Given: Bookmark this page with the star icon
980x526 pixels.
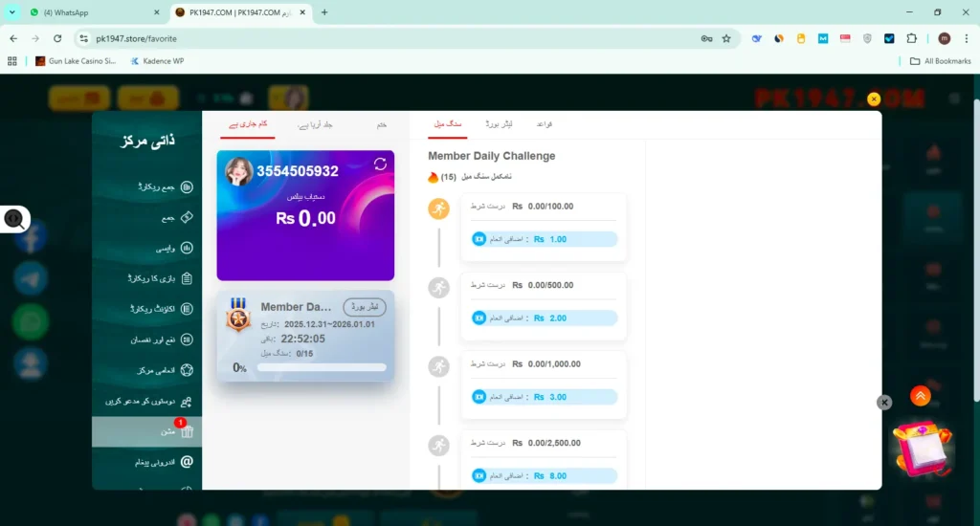Looking at the screenshot, I should (x=726, y=38).
